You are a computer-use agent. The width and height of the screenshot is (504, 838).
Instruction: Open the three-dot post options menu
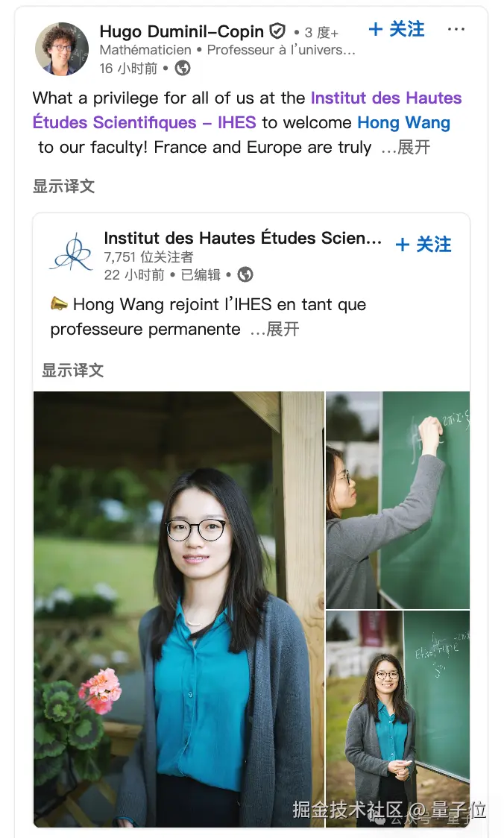(456, 29)
